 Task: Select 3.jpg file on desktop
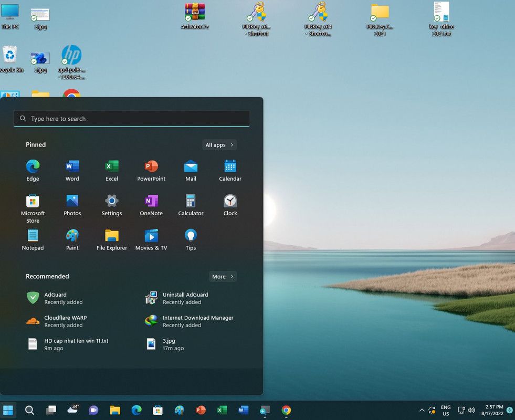[x=40, y=62]
